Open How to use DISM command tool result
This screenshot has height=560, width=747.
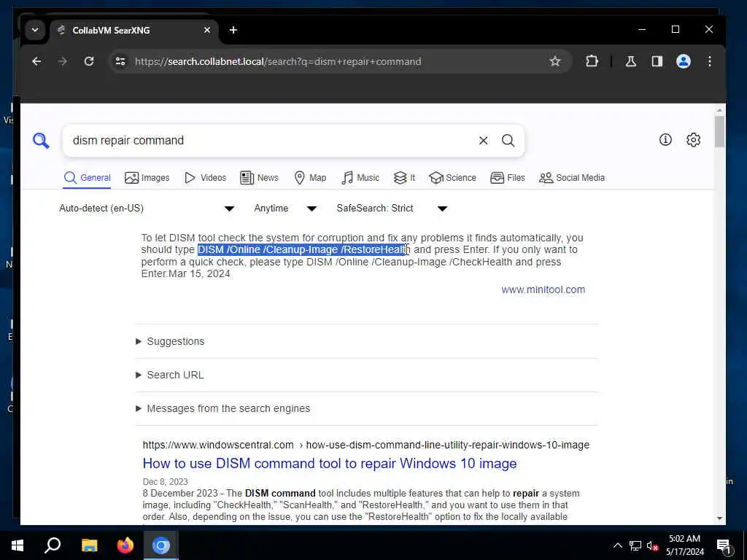coord(330,463)
